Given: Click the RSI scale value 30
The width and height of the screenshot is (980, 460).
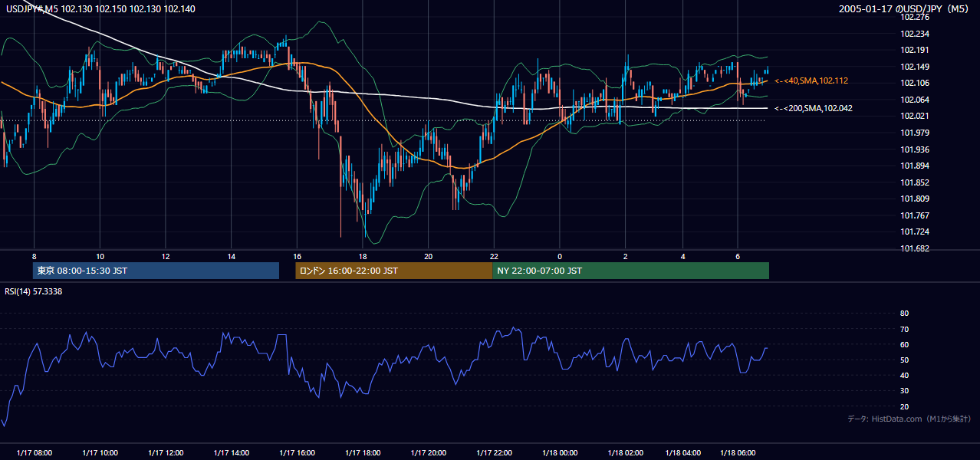Looking at the screenshot, I should pyautogui.click(x=904, y=391).
